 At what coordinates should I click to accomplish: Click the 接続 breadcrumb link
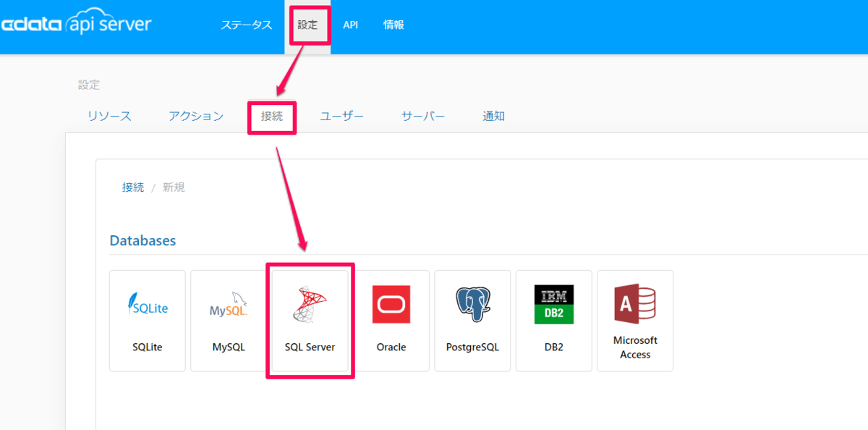133,187
